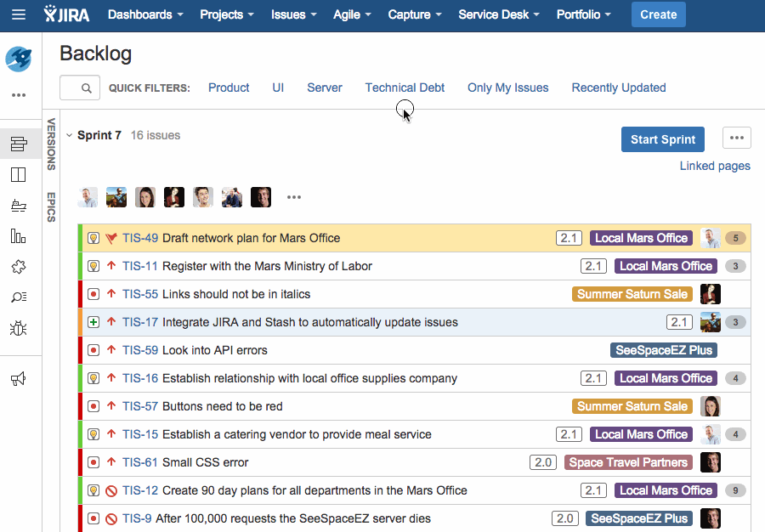Click Summer Saturn Sale epic label on TIS-55
This screenshot has height=532, width=765.
pyautogui.click(x=632, y=295)
